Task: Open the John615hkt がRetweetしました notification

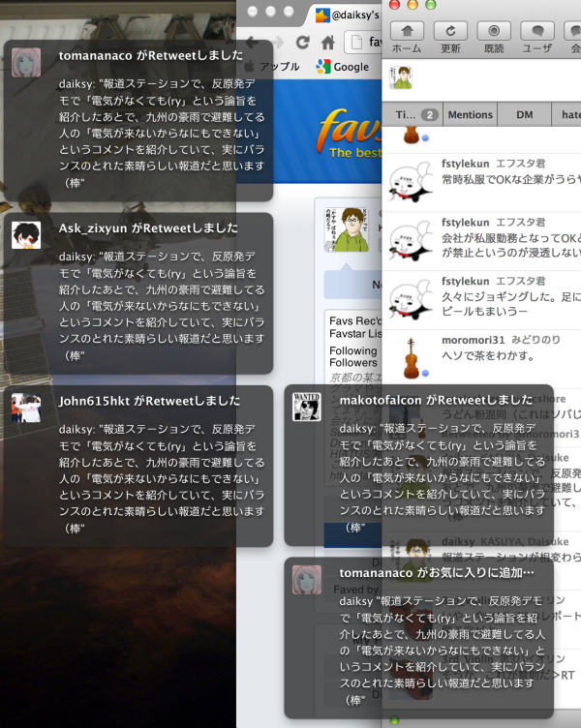Action: pos(138,467)
